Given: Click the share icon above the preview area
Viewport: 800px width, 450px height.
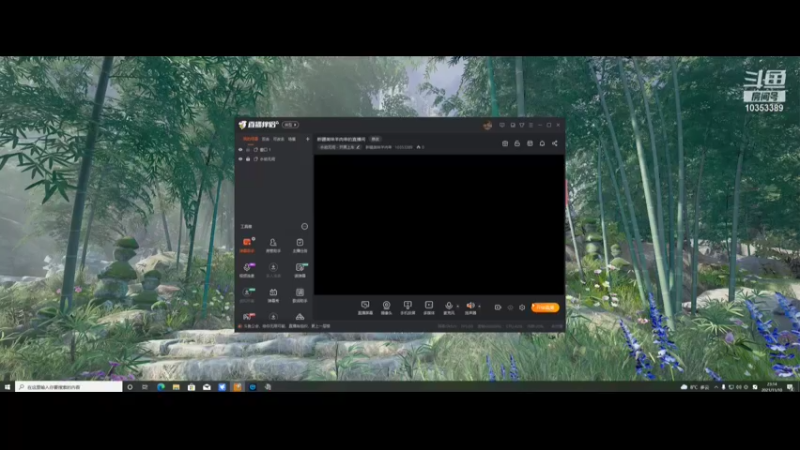Looking at the screenshot, I should click(x=555, y=143).
